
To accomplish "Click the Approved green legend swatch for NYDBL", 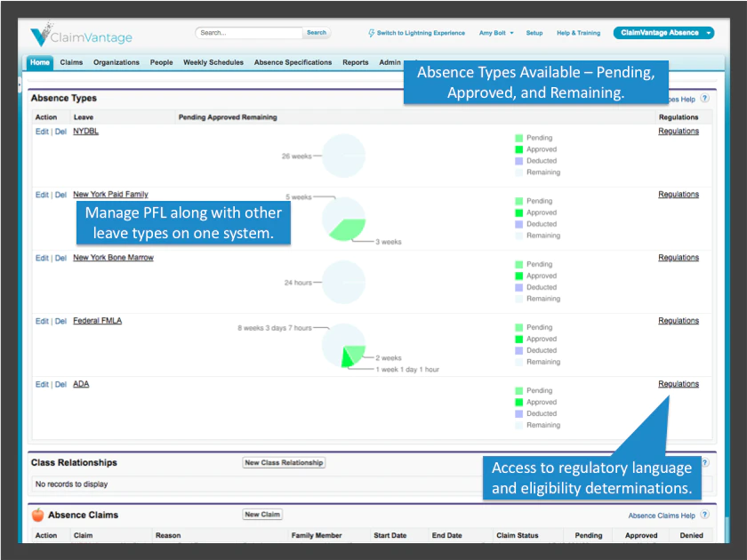I will (x=518, y=149).
